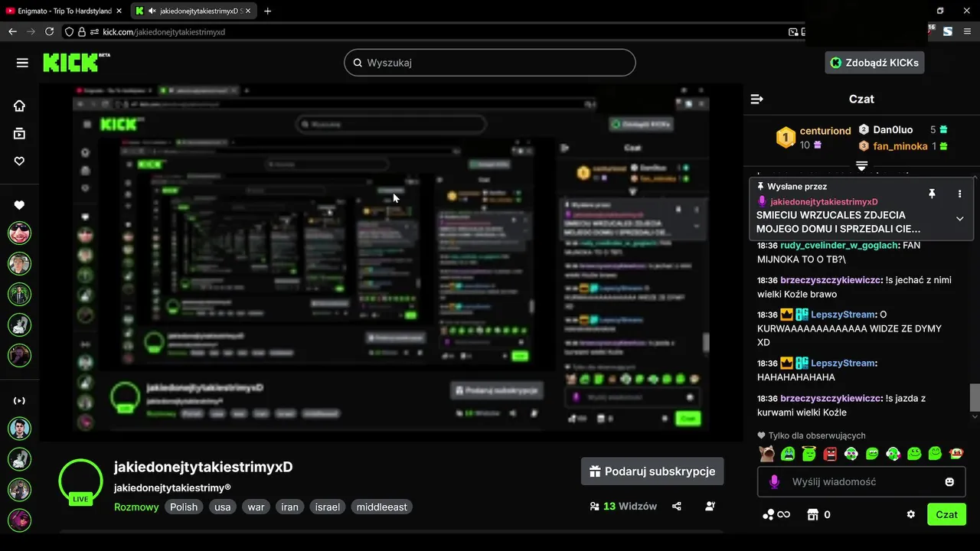
Task: Insert the screaming cat emote
Action: pos(766,454)
